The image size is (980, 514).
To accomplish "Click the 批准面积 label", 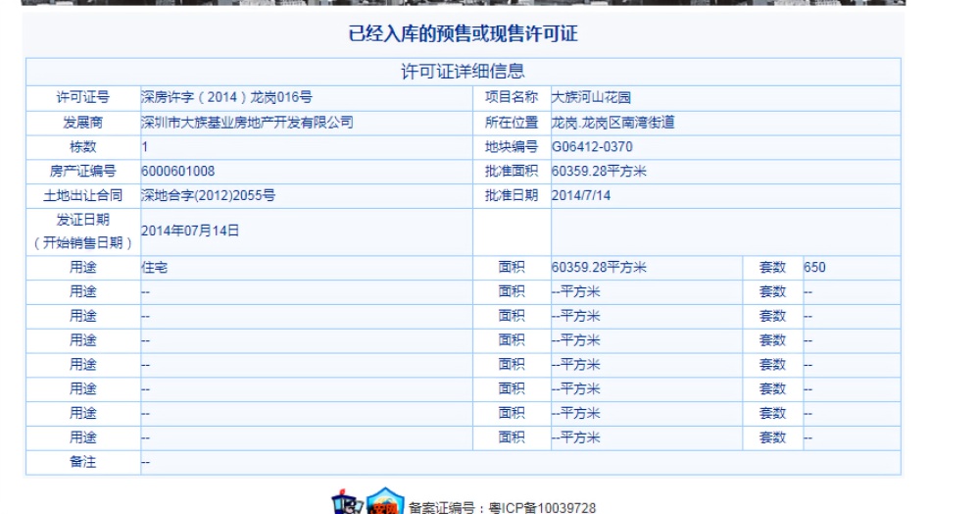I will 512,172.
